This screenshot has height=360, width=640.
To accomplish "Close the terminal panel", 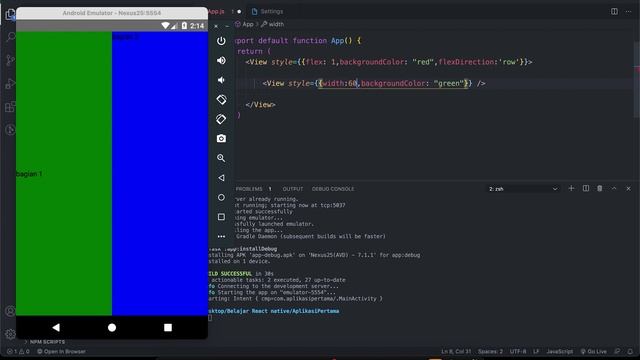I will point(629,188).
